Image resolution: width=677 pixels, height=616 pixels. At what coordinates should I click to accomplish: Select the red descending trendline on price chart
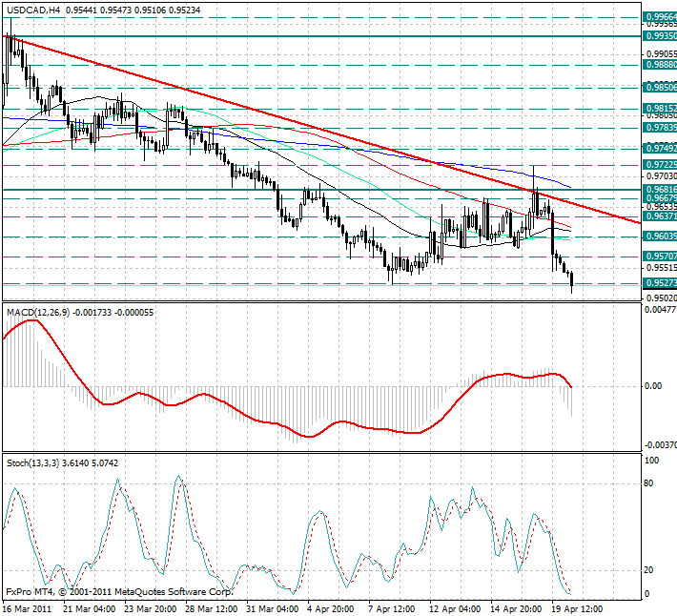coord(286,118)
